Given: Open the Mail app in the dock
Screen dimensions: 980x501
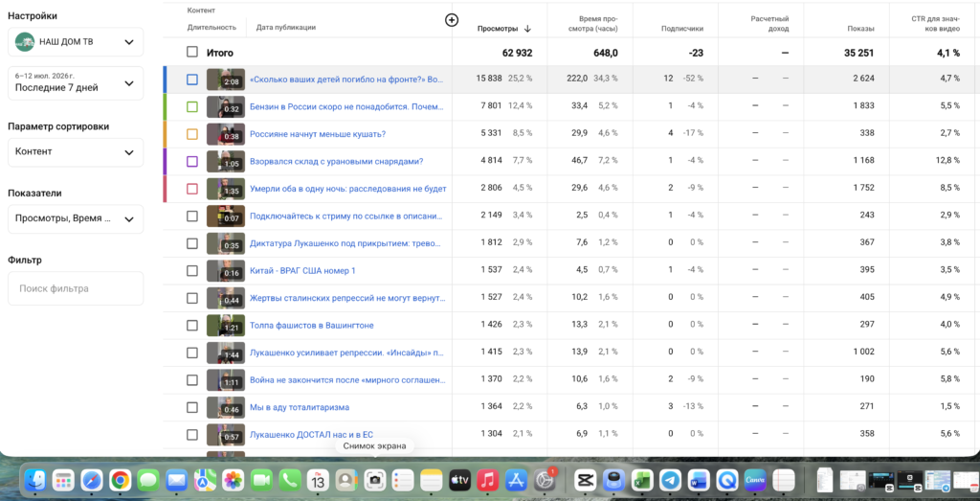Looking at the screenshot, I should click(x=177, y=480).
